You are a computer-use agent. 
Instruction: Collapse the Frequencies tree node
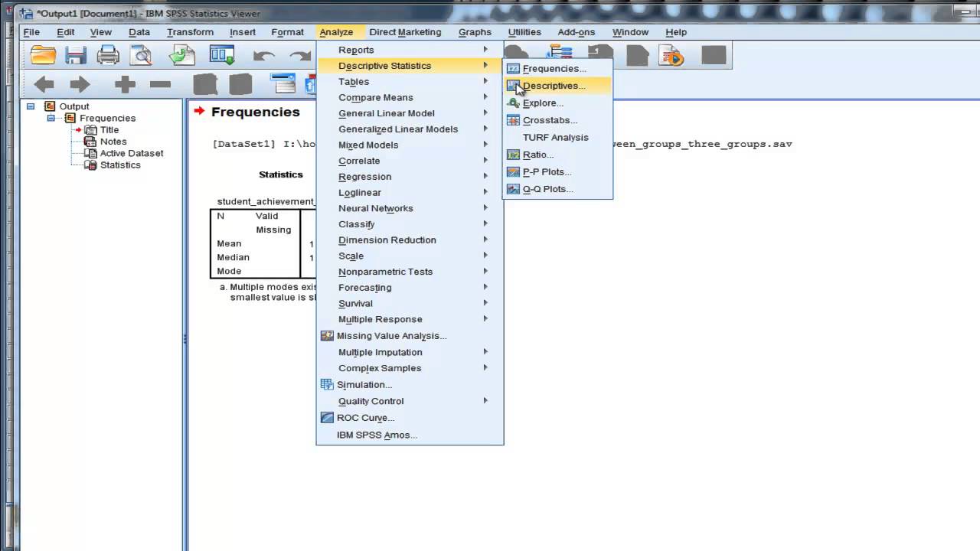[51, 118]
